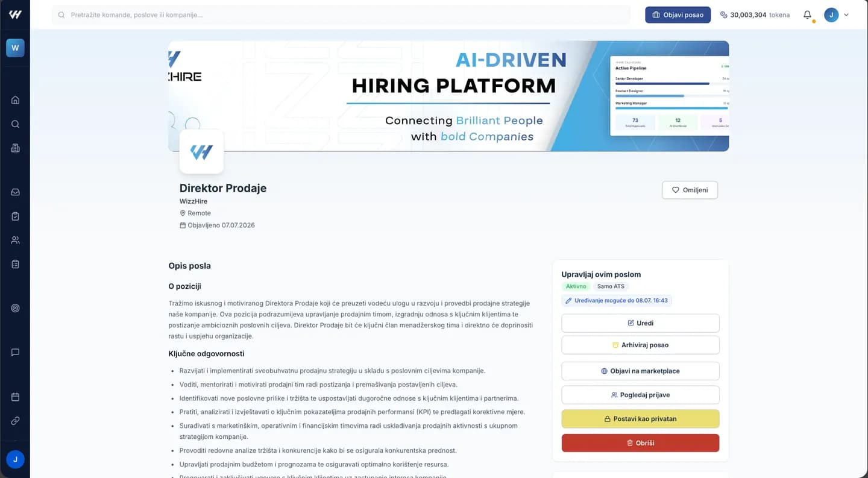The height and width of the screenshot is (478, 868).
Task: Click Objavi na marketplace button
Action: click(640, 371)
